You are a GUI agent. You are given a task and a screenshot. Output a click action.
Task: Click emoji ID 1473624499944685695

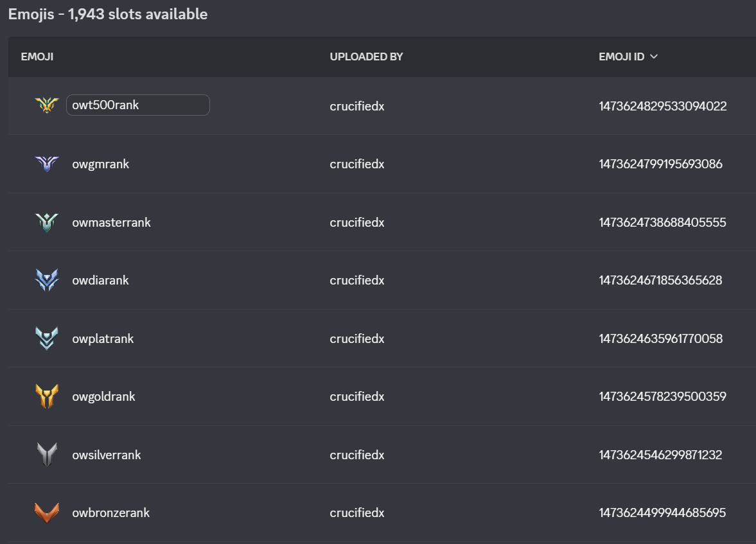(x=662, y=513)
